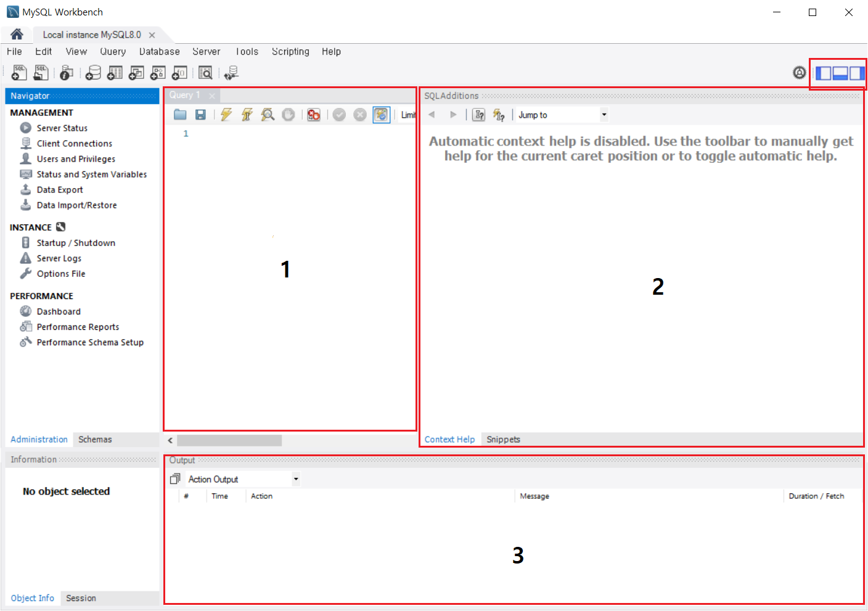This screenshot has height=611, width=868.
Task: Open Server Logs
Action: [59, 258]
